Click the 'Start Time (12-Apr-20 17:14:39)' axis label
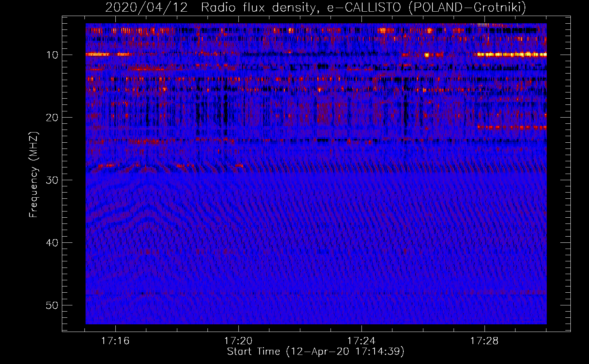The height and width of the screenshot is (364, 589). pyautogui.click(x=316, y=352)
